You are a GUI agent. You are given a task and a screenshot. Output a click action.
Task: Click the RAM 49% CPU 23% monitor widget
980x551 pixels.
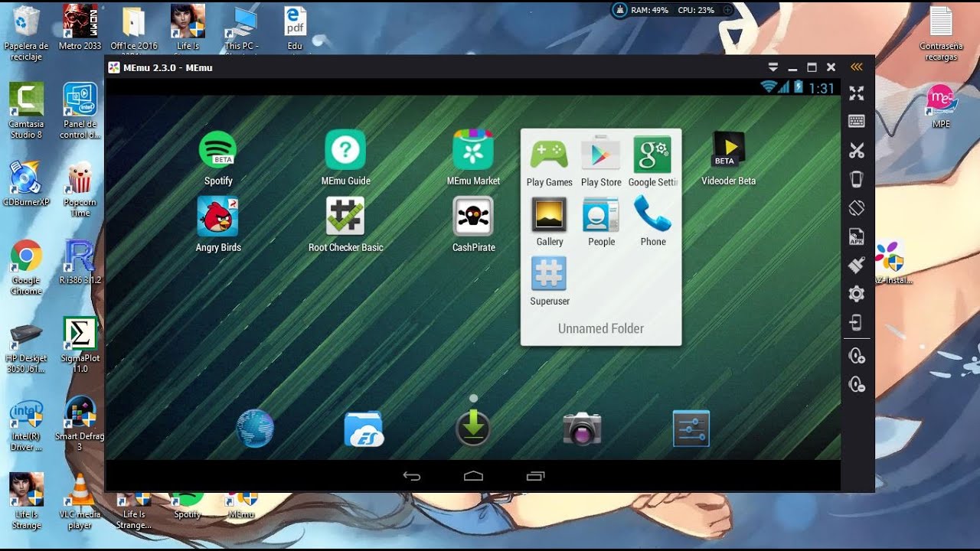(x=674, y=10)
